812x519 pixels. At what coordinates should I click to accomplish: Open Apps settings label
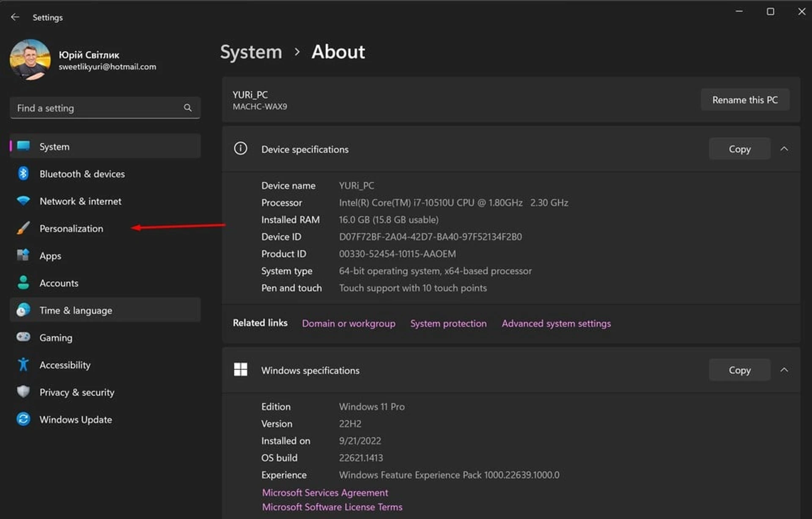50,256
